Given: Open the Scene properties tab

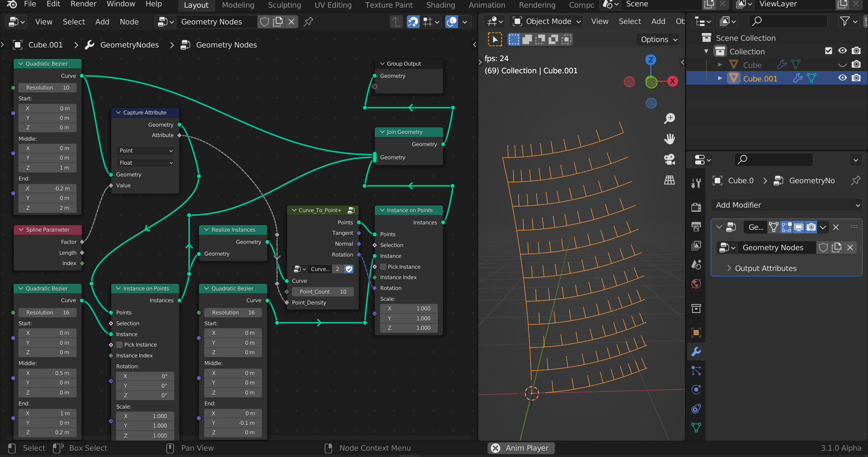Looking at the screenshot, I should (x=696, y=264).
